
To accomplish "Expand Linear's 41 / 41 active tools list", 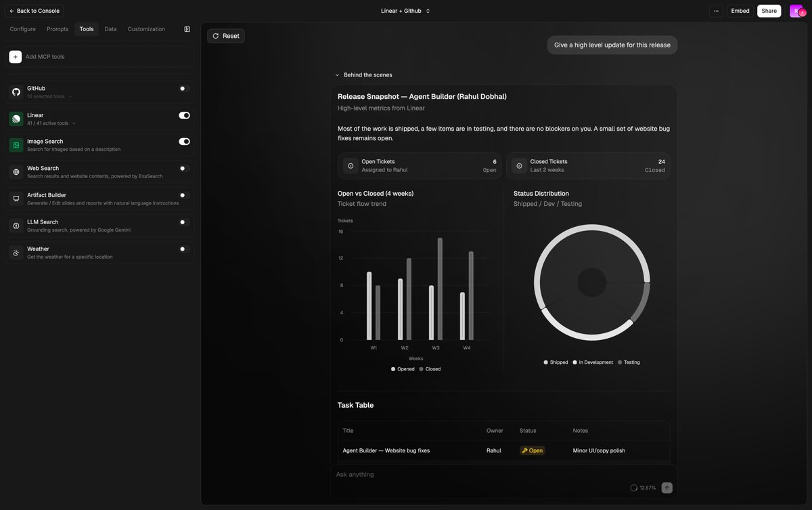I will (x=51, y=123).
